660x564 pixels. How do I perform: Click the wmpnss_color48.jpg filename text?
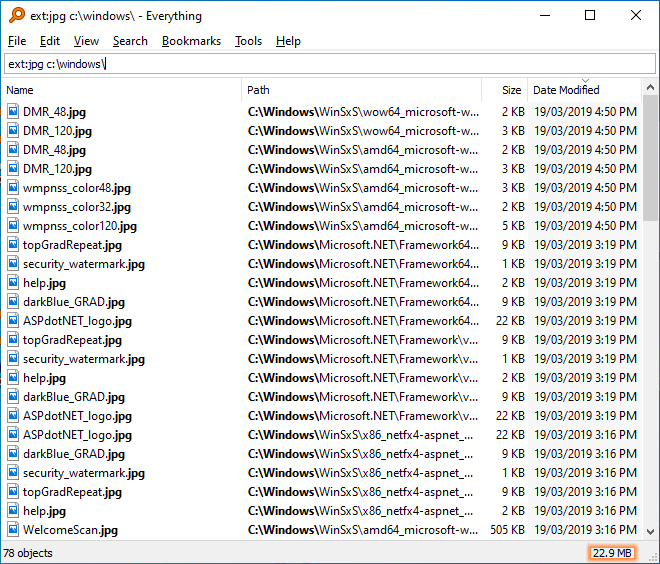point(77,188)
